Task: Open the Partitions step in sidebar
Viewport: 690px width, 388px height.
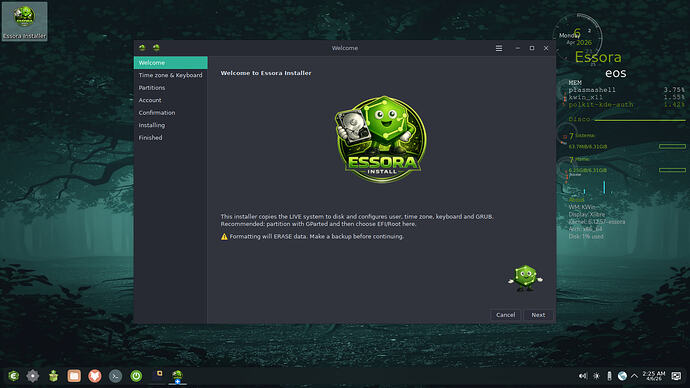Action: point(170,88)
